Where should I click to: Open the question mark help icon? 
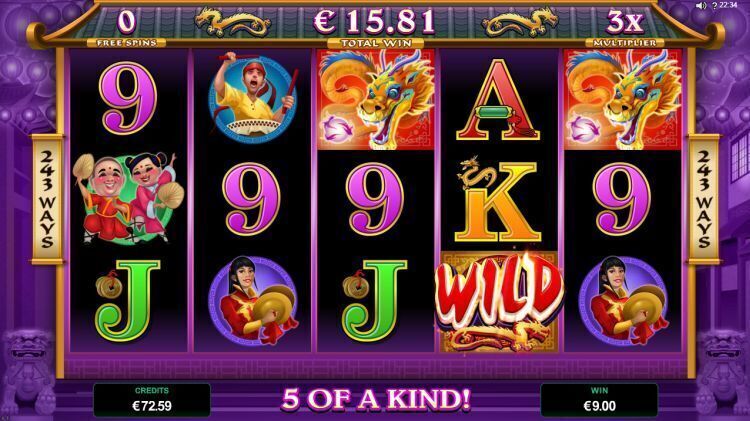(715, 6)
